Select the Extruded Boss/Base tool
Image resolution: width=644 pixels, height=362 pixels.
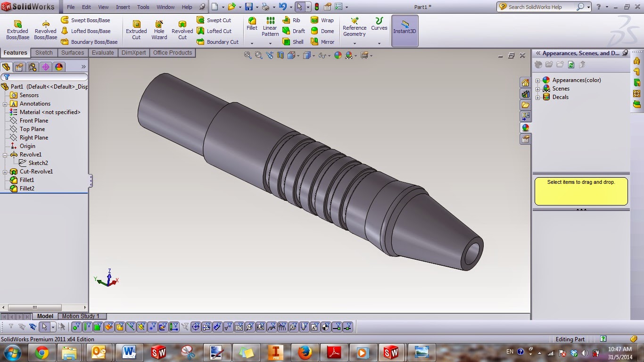pos(17,30)
